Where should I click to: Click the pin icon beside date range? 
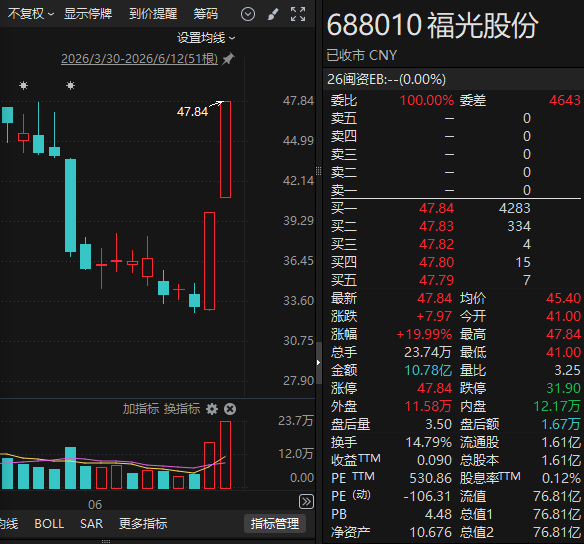click(228, 59)
